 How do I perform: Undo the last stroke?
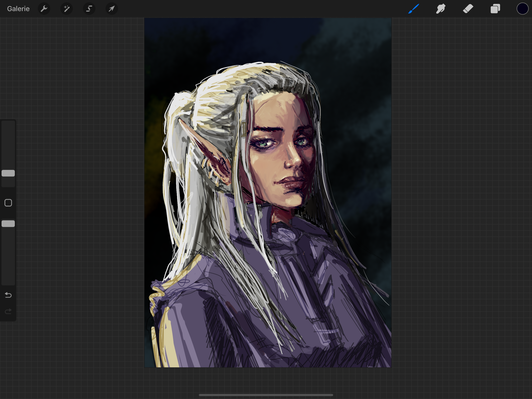point(8,295)
